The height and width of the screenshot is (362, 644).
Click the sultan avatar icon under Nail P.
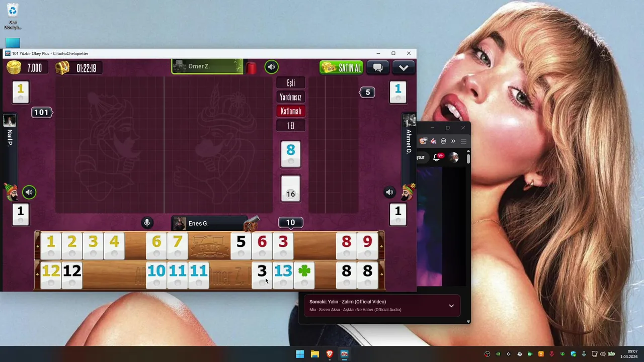point(11,192)
